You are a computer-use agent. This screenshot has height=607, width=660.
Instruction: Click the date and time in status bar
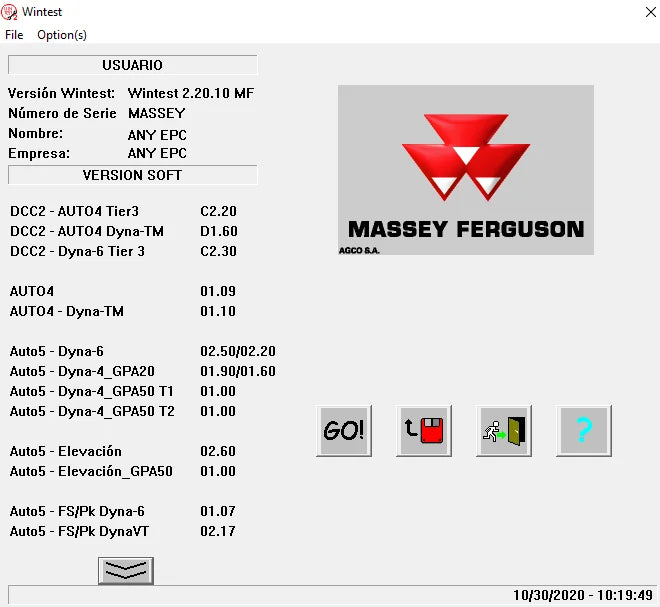click(x=583, y=595)
